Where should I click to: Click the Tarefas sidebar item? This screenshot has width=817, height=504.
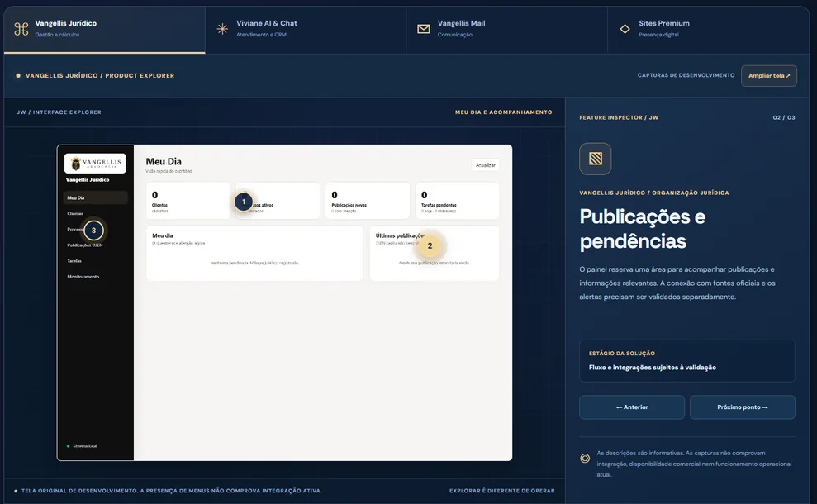coord(74,260)
